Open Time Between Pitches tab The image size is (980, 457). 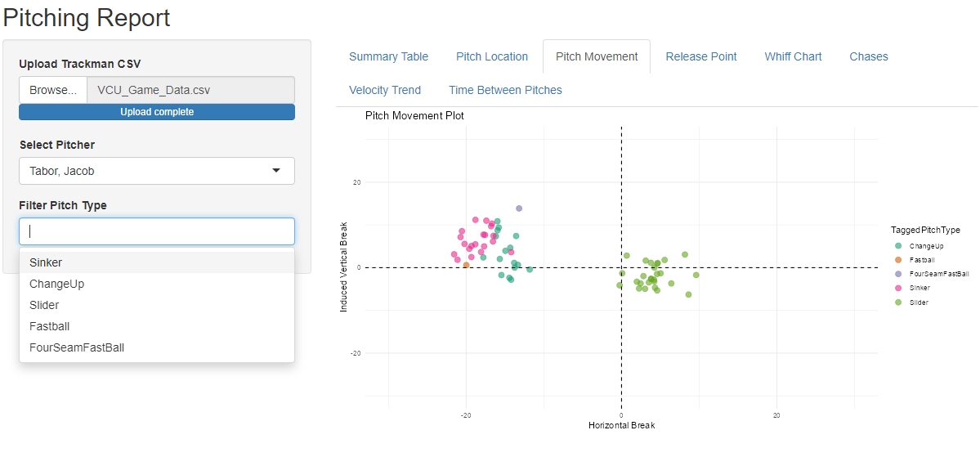(505, 90)
